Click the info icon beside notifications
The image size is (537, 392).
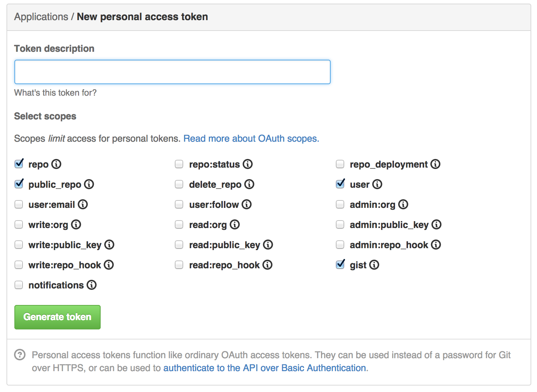(92, 285)
